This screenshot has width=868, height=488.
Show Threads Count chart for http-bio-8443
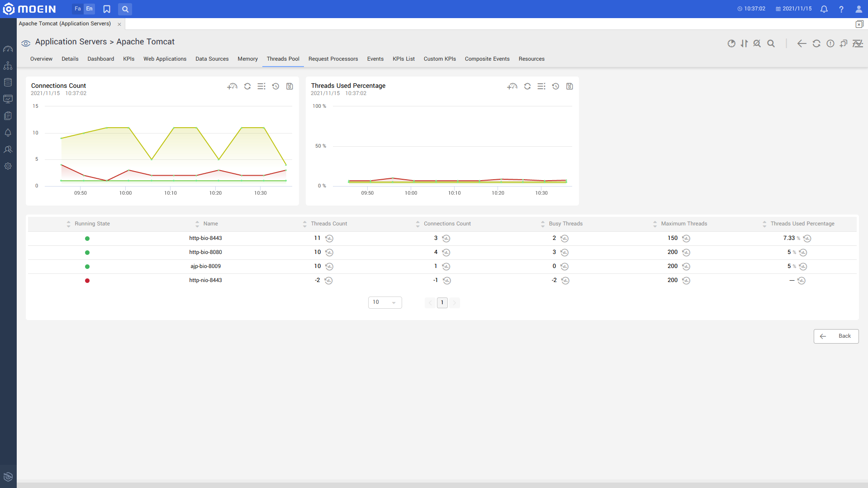tap(329, 239)
